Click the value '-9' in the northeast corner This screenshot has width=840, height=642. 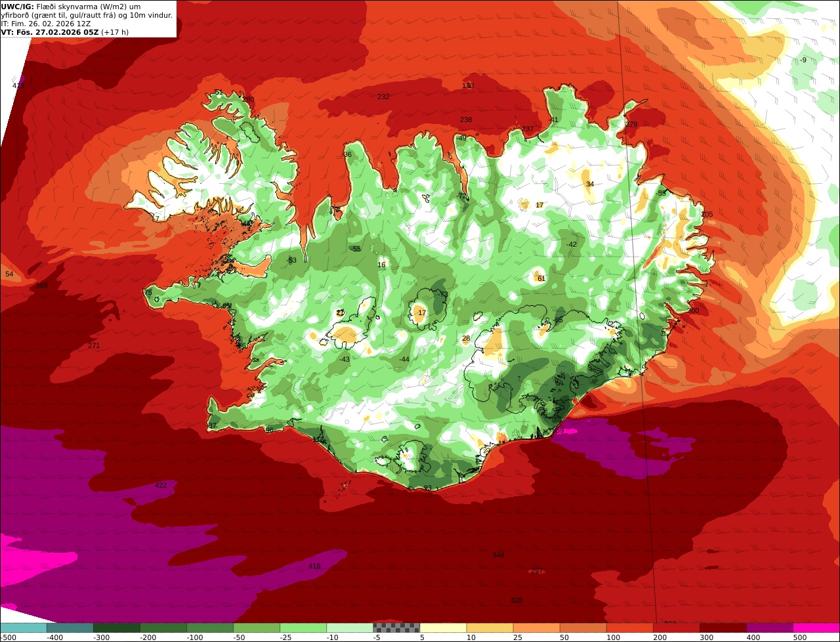803,60
